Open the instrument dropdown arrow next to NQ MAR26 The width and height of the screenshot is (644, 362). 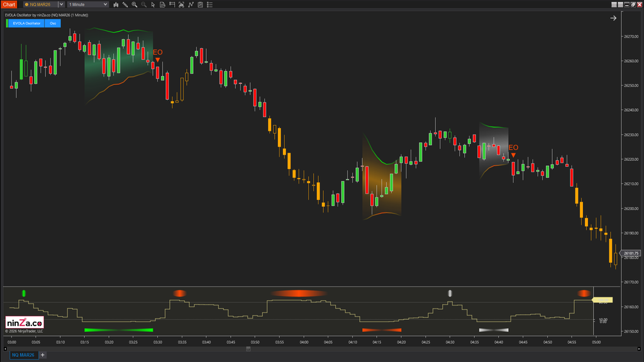click(61, 4)
